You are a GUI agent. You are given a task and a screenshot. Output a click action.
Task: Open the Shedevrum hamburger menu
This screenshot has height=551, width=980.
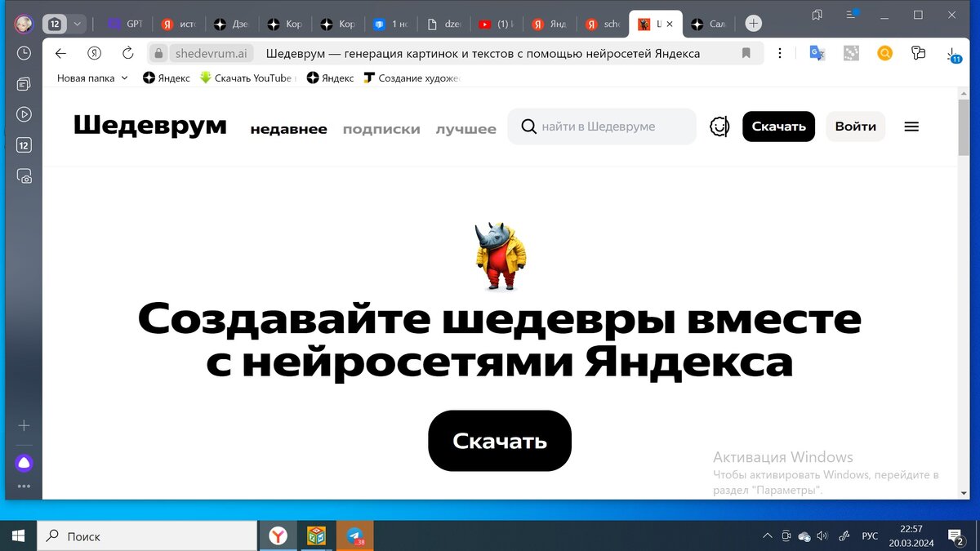(x=911, y=127)
